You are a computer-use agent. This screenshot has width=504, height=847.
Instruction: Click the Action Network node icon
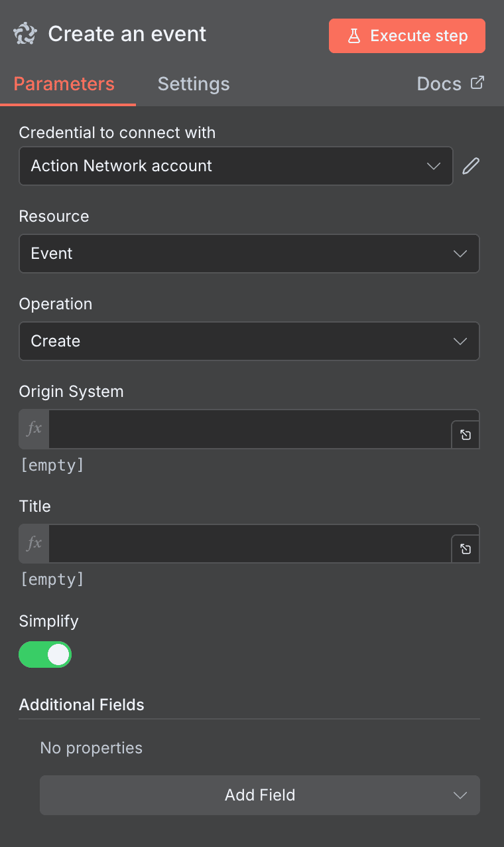(x=25, y=34)
